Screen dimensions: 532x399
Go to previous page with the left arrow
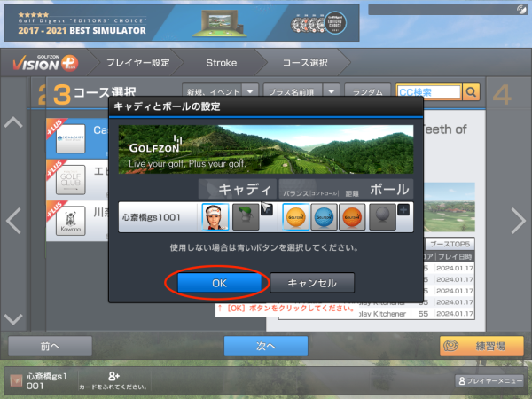click(14, 221)
